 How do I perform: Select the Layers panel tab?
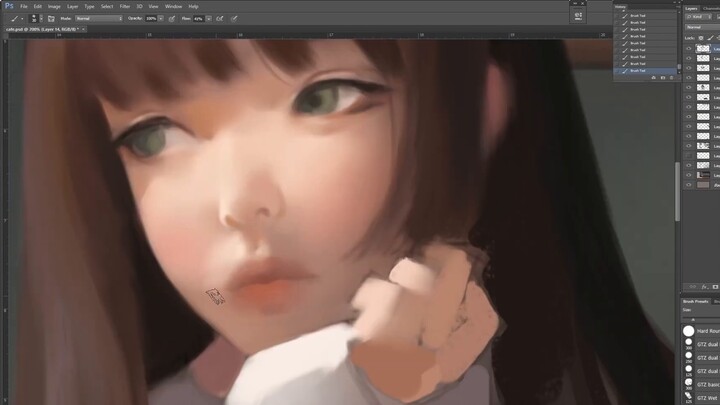(692, 8)
